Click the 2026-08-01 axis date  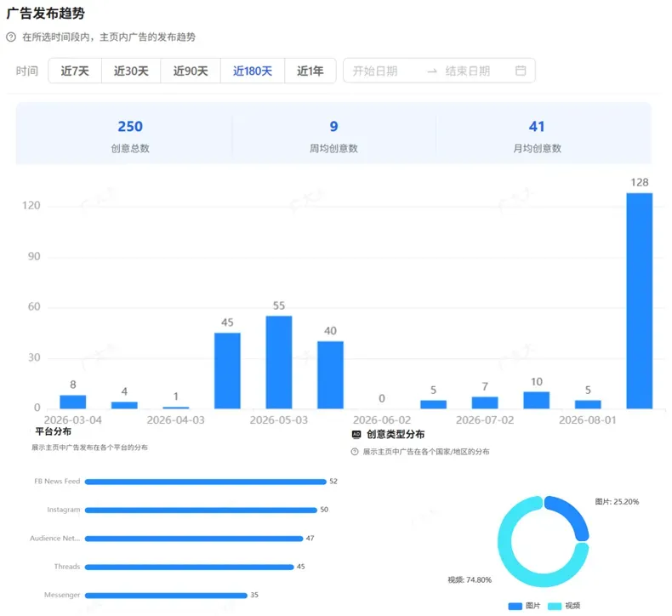coord(588,420)
